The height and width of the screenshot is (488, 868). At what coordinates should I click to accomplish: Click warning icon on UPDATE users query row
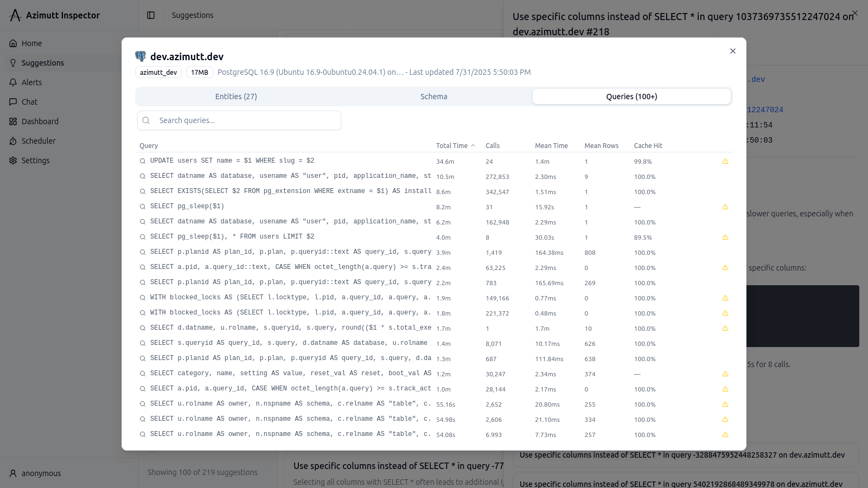coord(725,161)
